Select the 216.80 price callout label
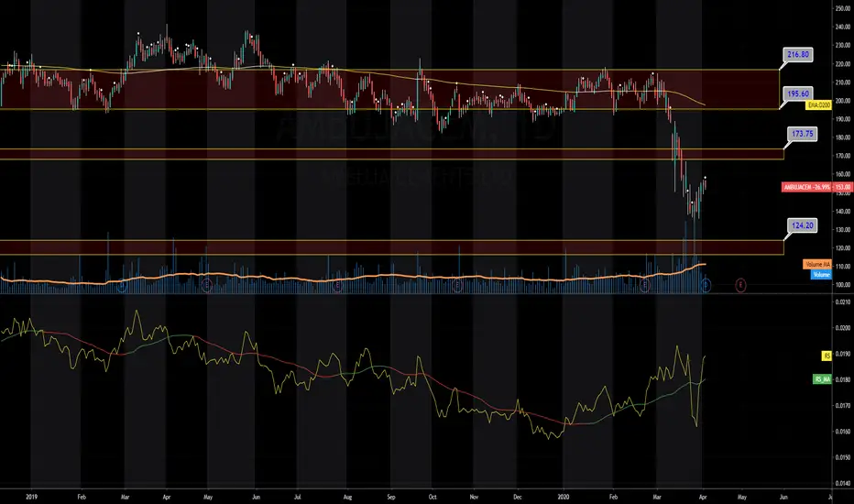The image size is (854, 504). (798, 54)
